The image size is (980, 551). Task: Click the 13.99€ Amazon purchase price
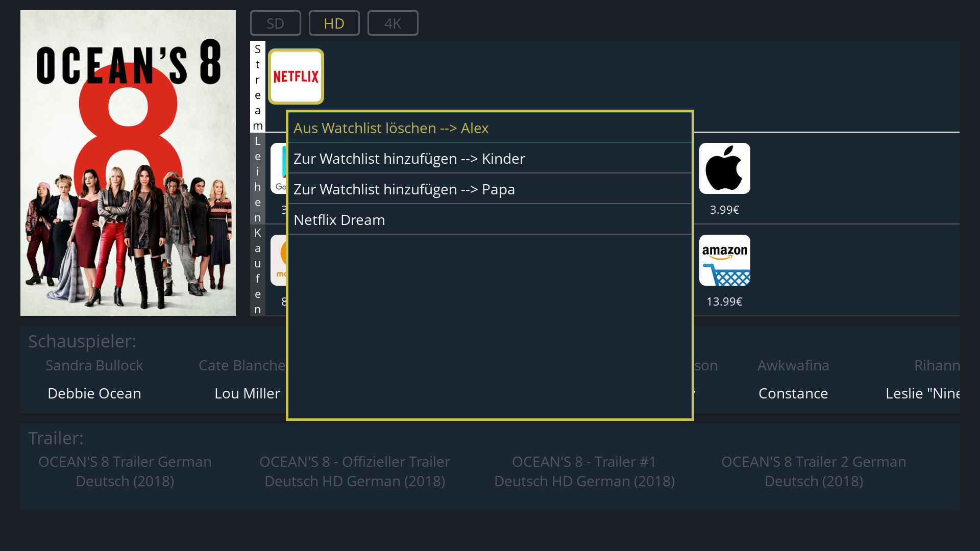[724, 302]
